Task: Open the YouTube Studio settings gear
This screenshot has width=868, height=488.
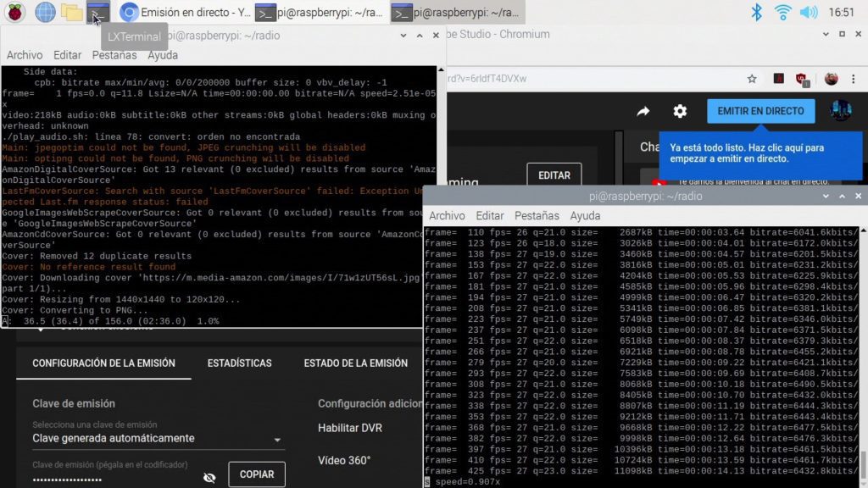Action: (x=680, y=112)
